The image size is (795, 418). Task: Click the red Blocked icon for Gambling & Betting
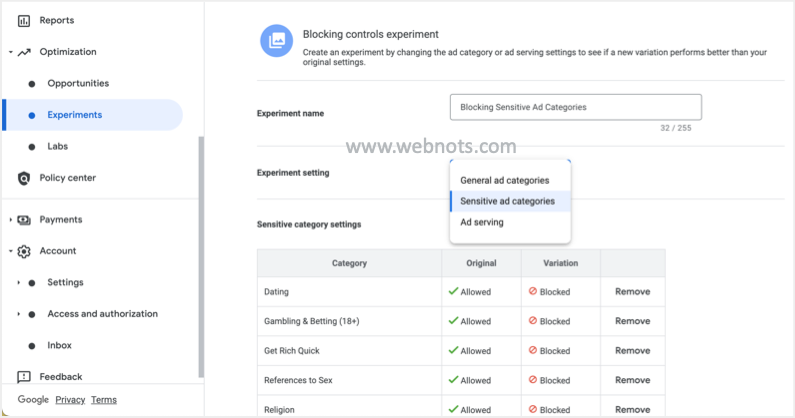pyautogui.click(x=533, y=321)
